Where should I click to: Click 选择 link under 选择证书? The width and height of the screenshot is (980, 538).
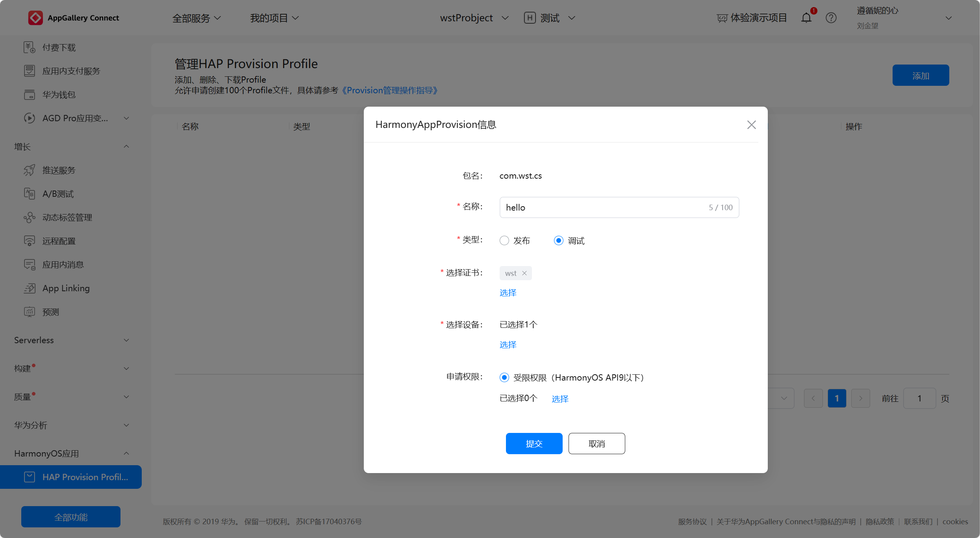[x=508, y=292]
